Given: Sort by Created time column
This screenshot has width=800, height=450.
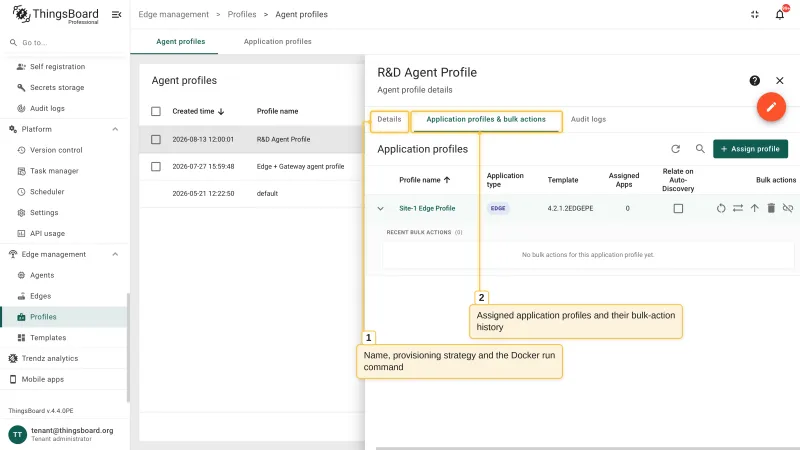Looking at the screenshot, I should tap(198, 111).
